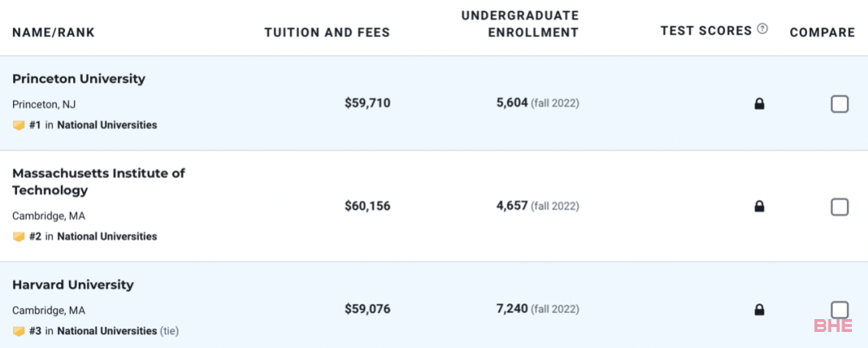Viewport: 868px width, 348px height.
Task: Click the Test Scores help question icon
Action: (762, 29)
